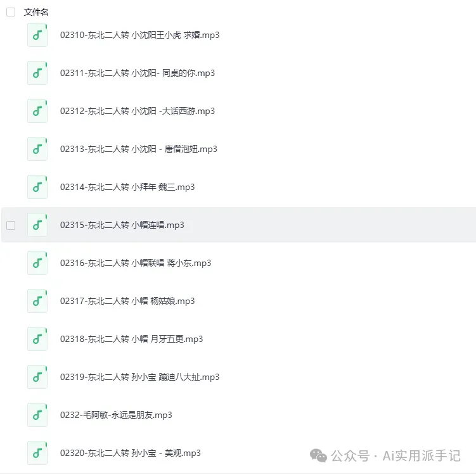Click music icon for 02310 求婚.mp3
This screenshot has height=475, width=476.
point(37,35)
